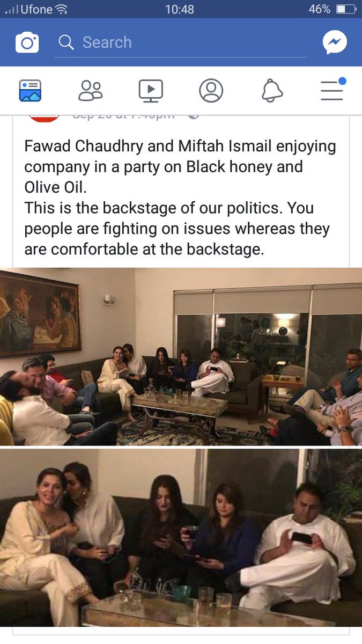Open the Profile tab icon
This screenshot has height=644, width=362.
coord(211,91)
